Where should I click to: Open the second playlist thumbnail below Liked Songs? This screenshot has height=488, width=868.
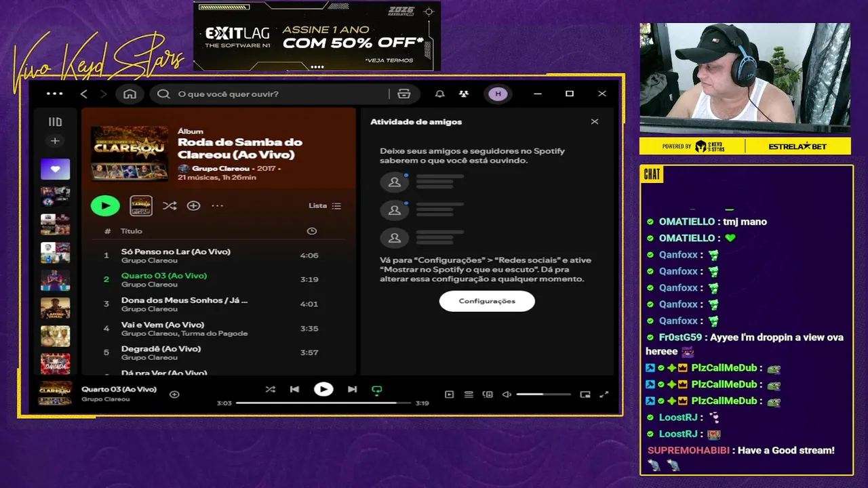(55, 224)
